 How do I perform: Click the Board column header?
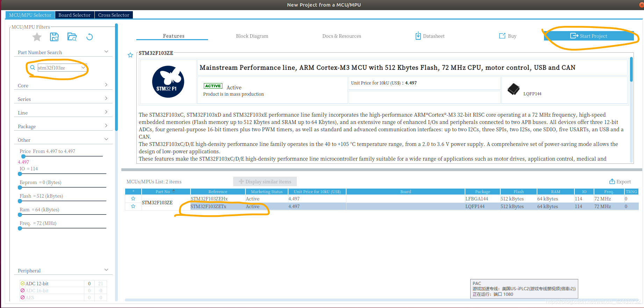pos(406,192)
